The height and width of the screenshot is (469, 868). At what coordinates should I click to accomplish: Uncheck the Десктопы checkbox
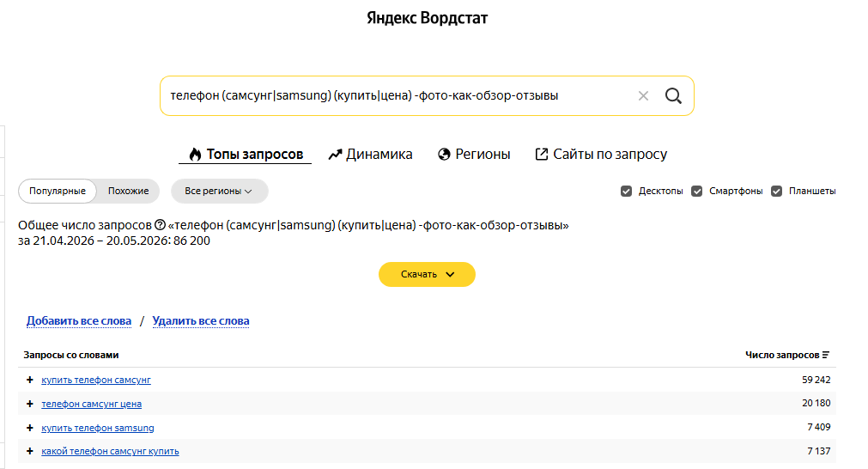[x=626, y=191]
